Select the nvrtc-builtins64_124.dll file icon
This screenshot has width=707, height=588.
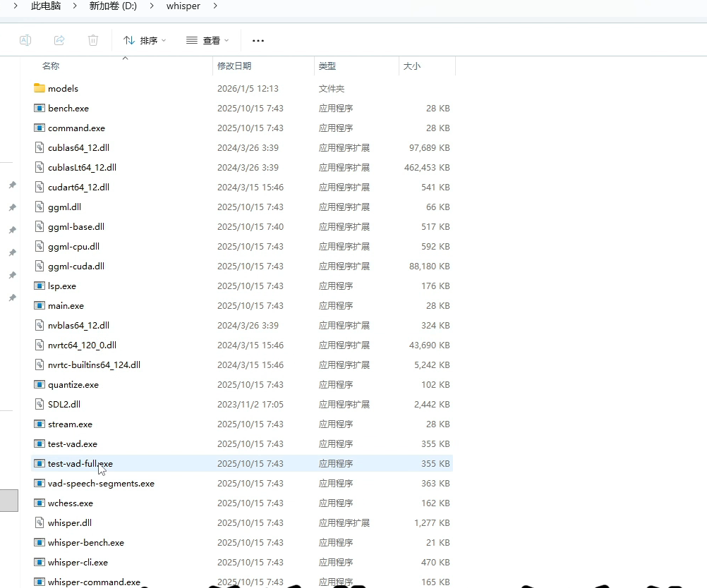[x=40, y=365]
